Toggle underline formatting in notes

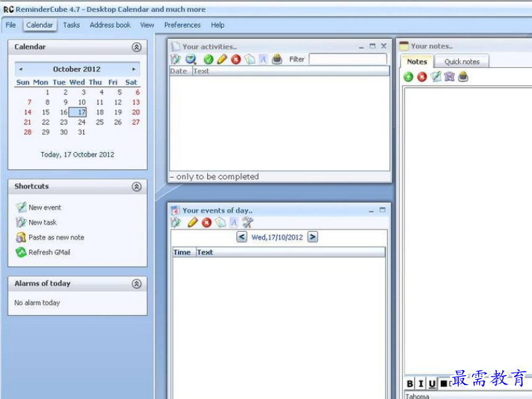[x=432, y=384]
